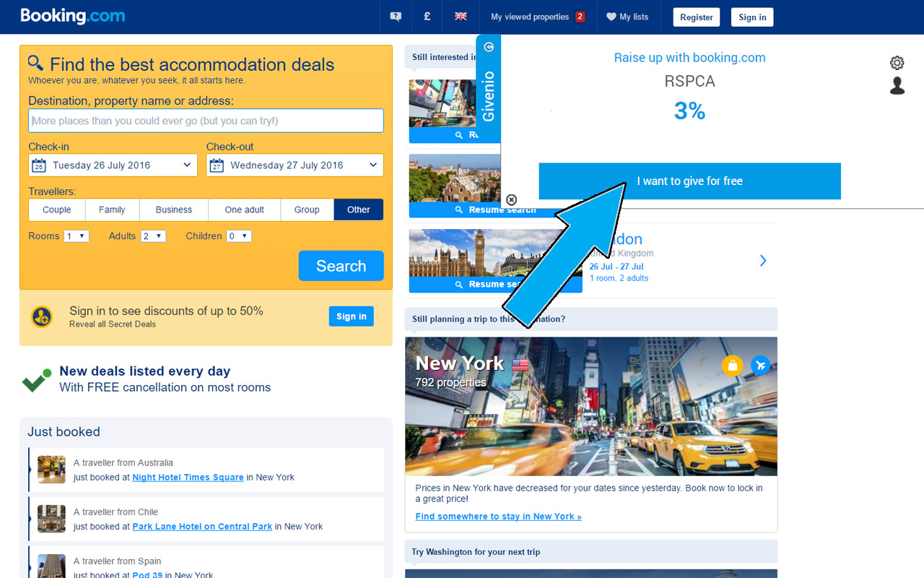Image resolution: width=924 pixels, height=578 pixels.
Task: Click Raise up with booking.com text
Action: tap(689, 58)
